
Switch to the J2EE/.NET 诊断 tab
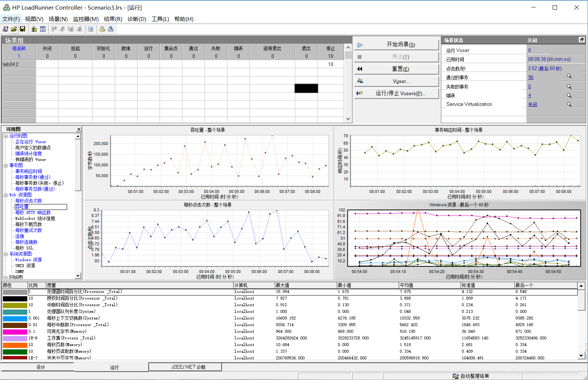(x=185, y=367)
